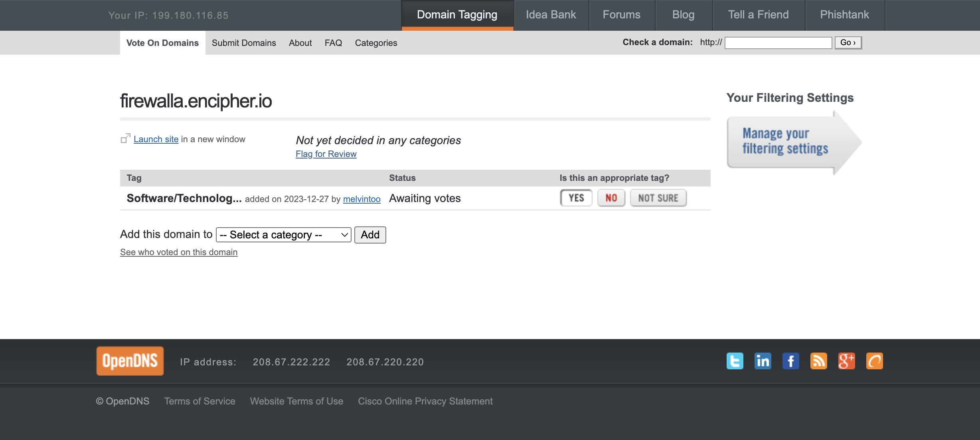The height and width of the screenshot is (440, 980).
Task: Click the 208.67.222.222 IP address
Action: pyautogui.click(x=291, y=362)
